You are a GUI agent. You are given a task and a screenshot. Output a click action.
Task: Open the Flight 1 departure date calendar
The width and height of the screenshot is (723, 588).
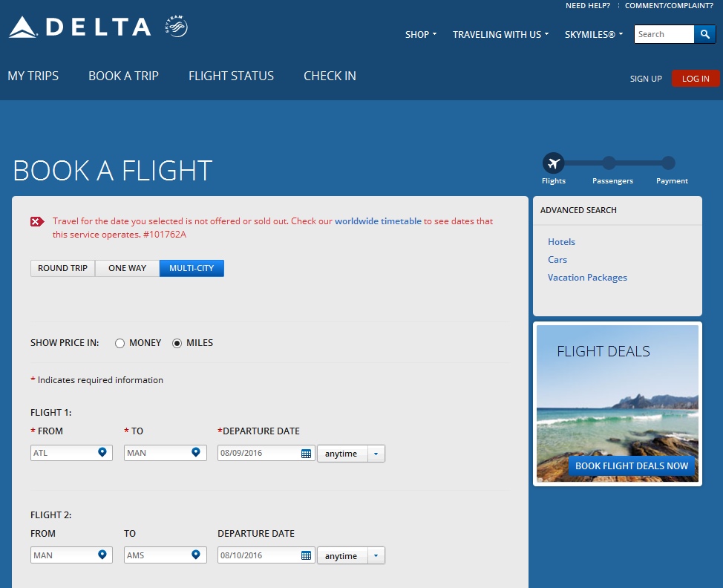tap(306, 453)
